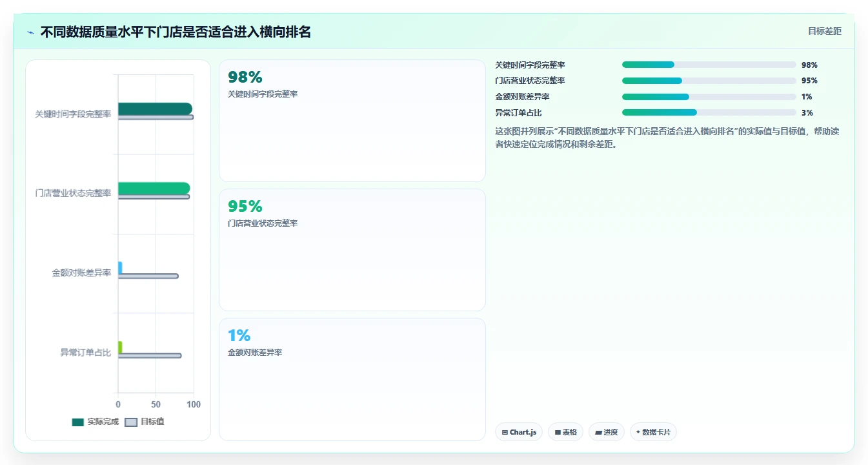Click the 金额对账差异率 progress bar

click(709, 97)
